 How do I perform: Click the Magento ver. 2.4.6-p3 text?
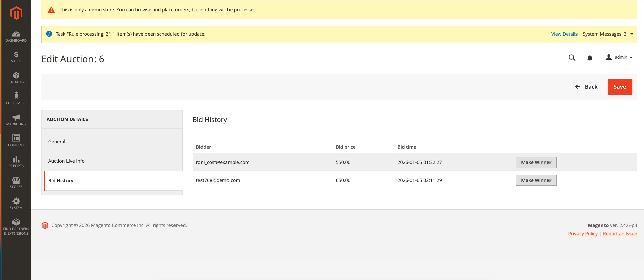(x=612, y=225)
